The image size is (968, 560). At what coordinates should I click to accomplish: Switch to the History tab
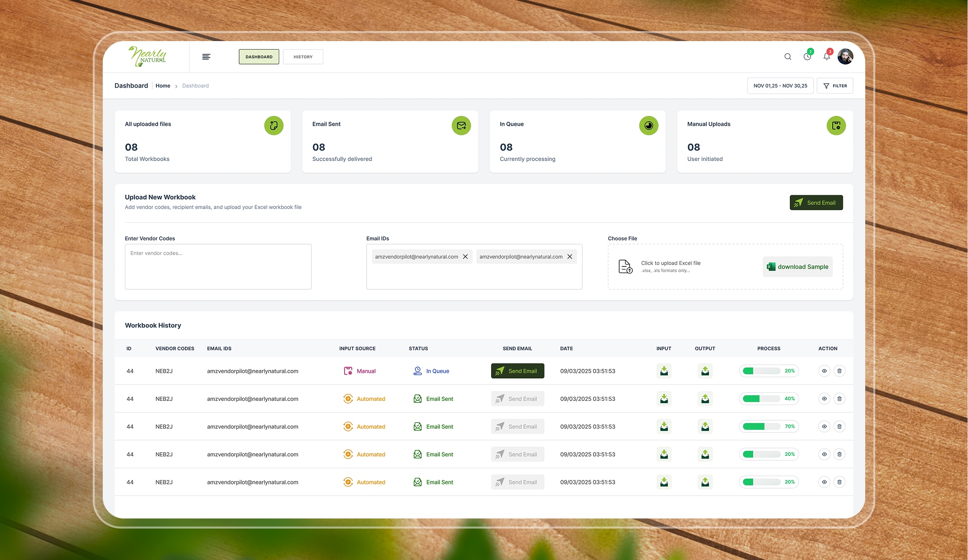(x=303, y=57)
